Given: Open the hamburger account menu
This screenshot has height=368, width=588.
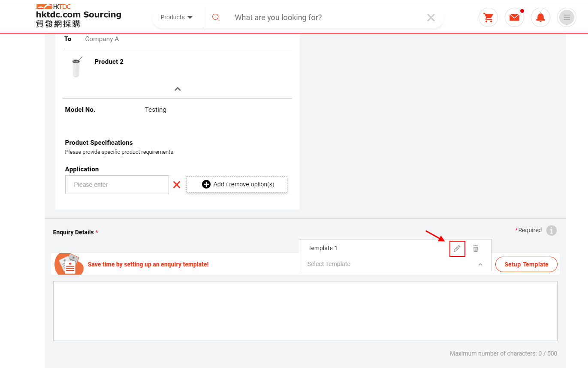Looking at the screenshot, I should pos(567,18).
